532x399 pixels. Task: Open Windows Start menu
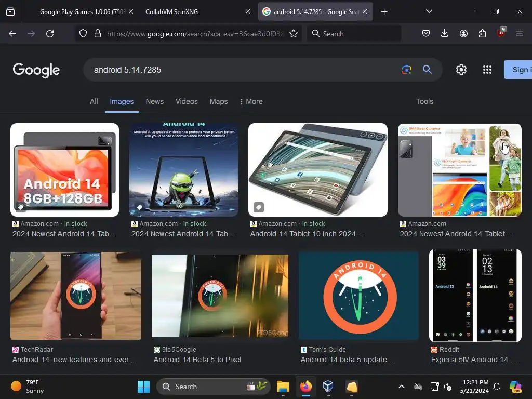143,387
